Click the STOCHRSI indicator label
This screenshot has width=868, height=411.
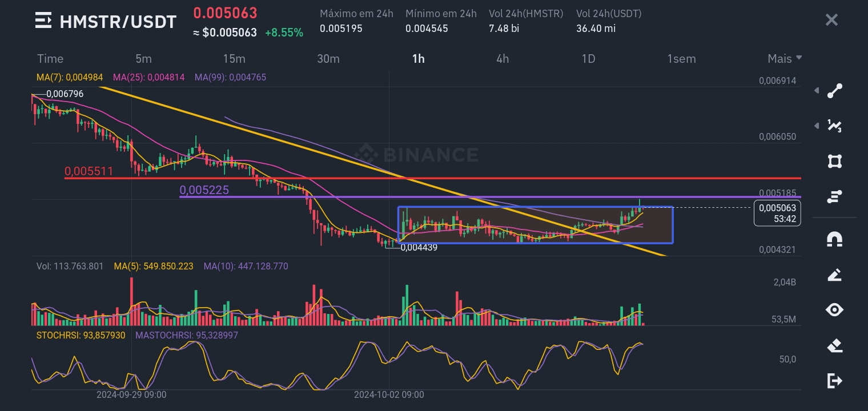81,335
